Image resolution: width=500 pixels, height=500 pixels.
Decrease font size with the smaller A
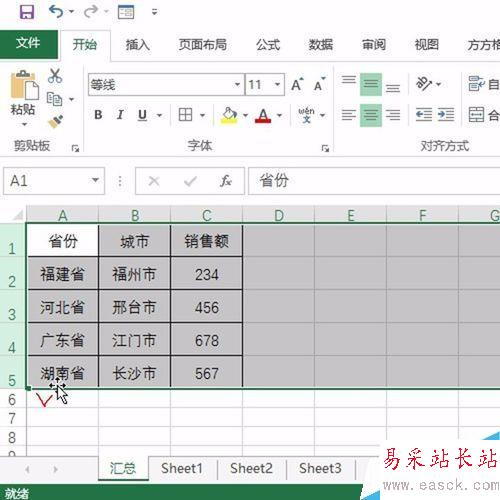319,85
